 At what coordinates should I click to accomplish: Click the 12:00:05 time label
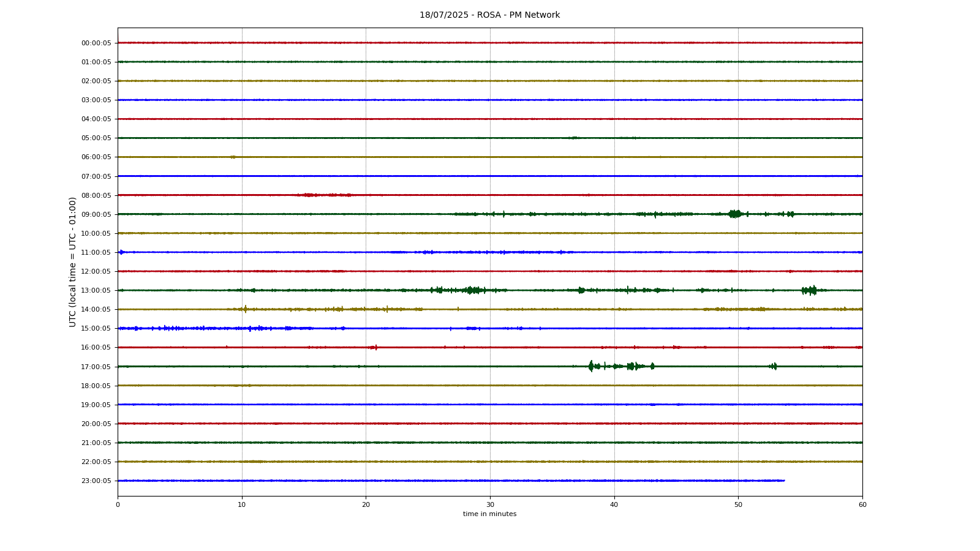(x=96, y=271)
